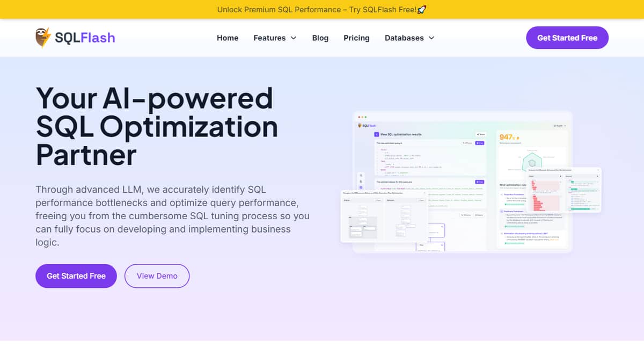Click the 'Unlock Premium SQL Performance' banner text
The height and width of the screenshot is (362, 644).
tap(322, 10)
